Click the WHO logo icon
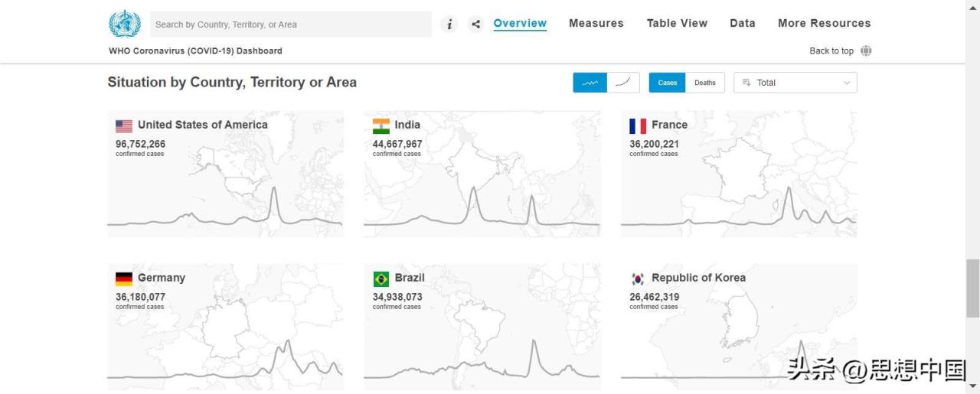The height and width of the screenshot is (394, 980). coord(125,24)
